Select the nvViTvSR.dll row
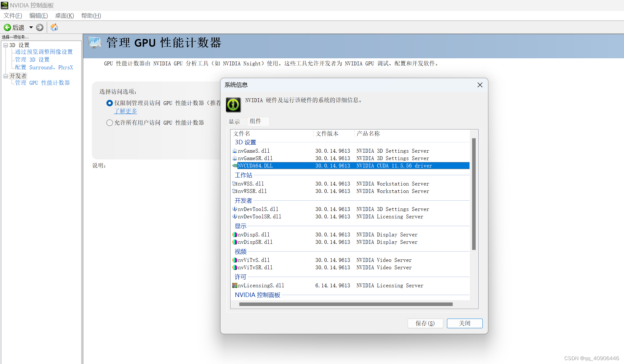The image size is (624, 364). [350, 267]
